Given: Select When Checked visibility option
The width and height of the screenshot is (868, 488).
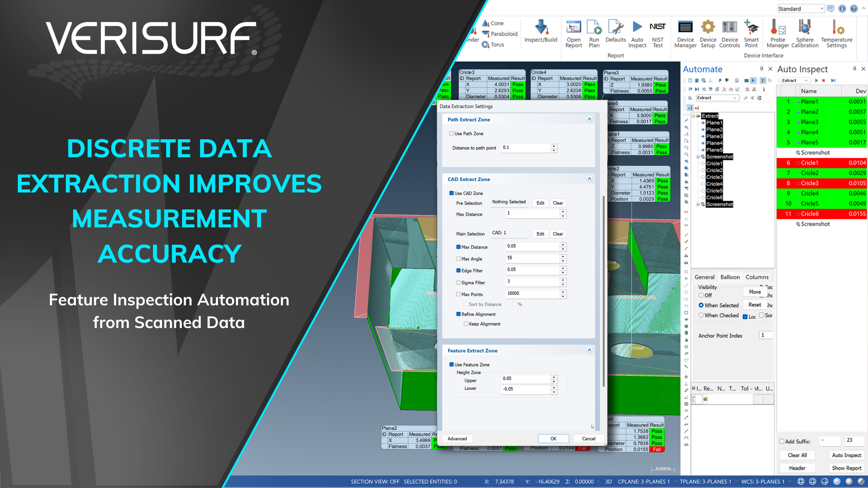Looking at the screenshot, I should click(701, 315).
